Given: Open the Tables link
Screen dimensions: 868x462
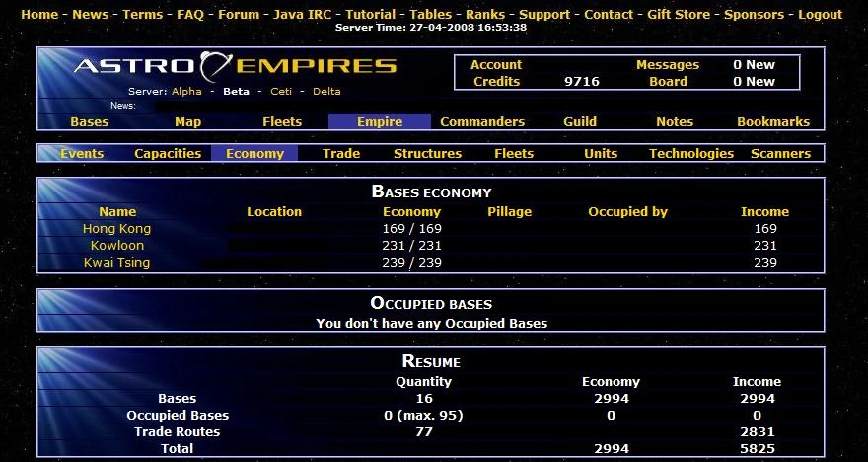Looking at the screenshot, I should (x=431, y=15).
